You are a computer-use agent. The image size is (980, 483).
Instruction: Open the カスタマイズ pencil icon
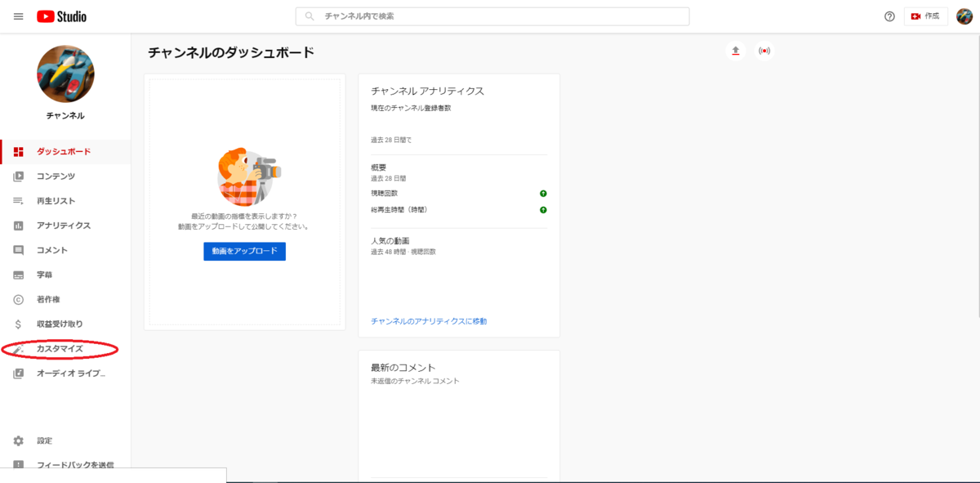click(18, 348)
